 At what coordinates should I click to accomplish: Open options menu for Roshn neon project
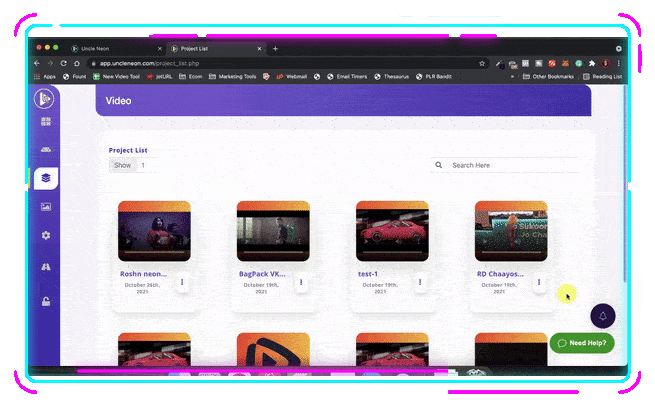182,282
